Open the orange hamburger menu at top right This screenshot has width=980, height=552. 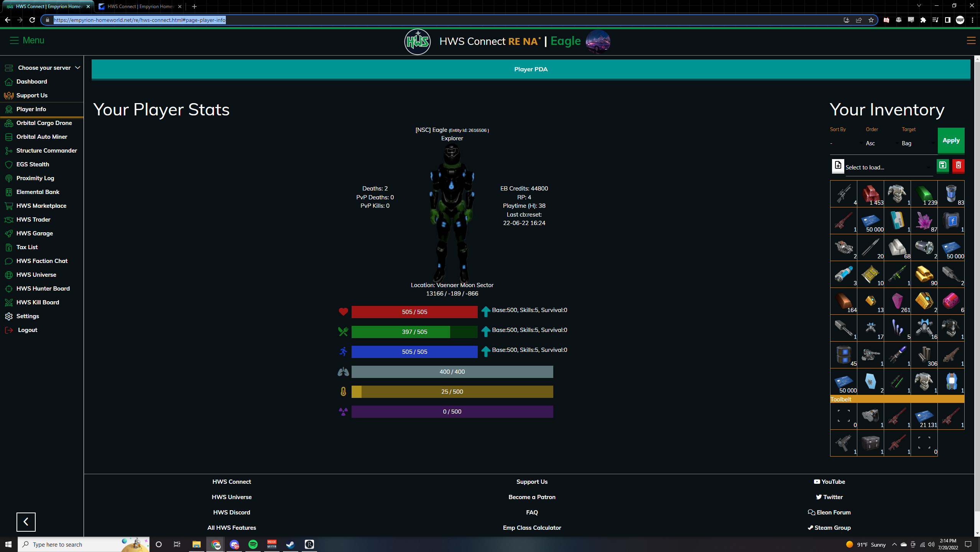point(971,41)
